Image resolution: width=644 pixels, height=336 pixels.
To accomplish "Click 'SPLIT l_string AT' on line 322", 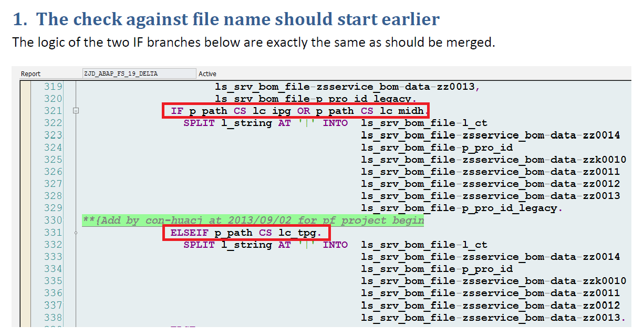I will point(237,123).
